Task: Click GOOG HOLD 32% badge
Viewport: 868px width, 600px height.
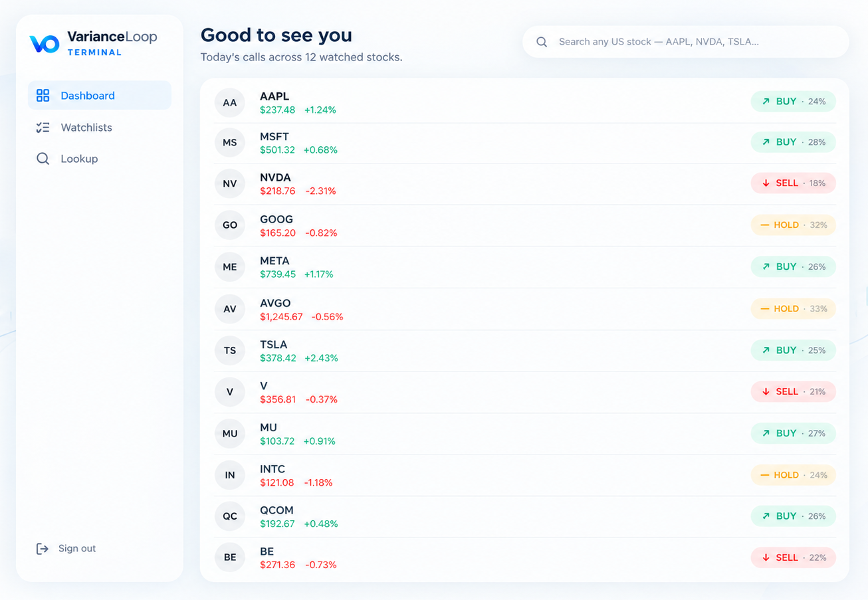Action: point(794,225)
